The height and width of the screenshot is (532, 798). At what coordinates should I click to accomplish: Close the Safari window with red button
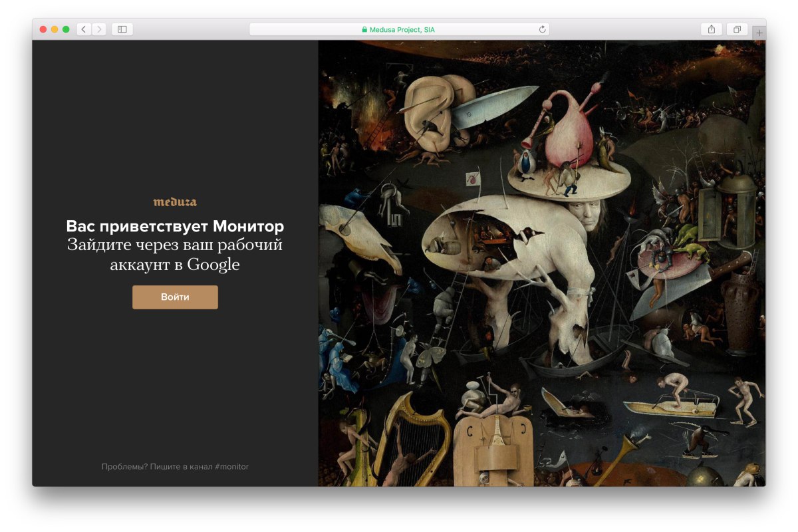click(43, 29)
